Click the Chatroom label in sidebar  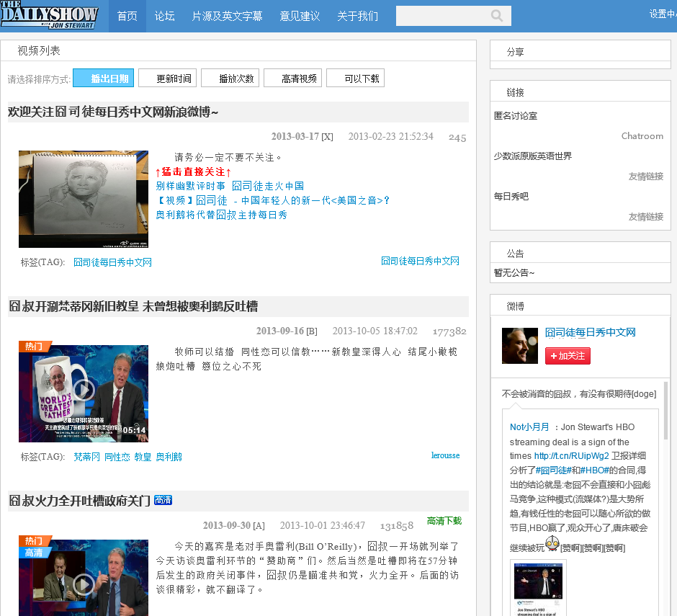[x=642, y=136]
